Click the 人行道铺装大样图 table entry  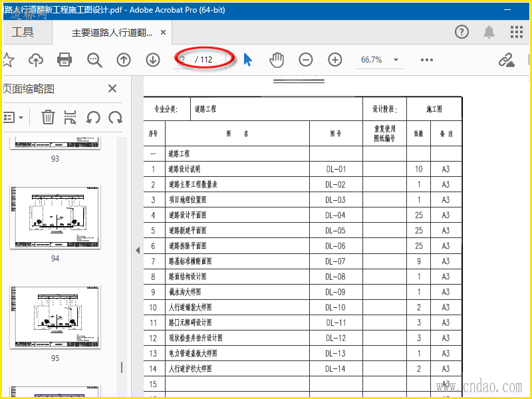(x=190, y=307)
